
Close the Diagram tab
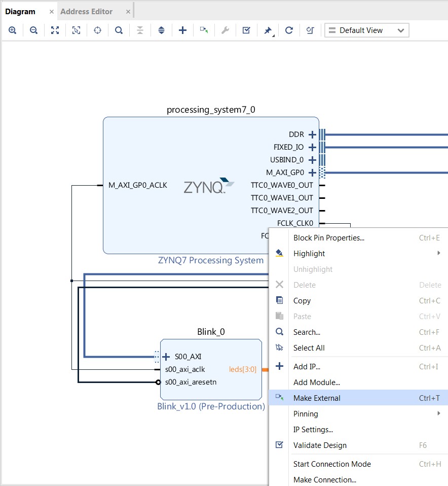pyautogui.click(x=52, y=11)
